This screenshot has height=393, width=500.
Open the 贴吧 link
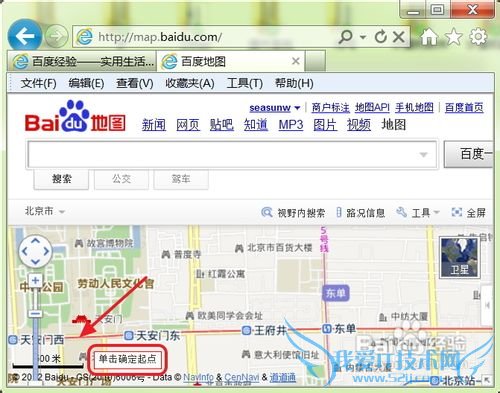click(222, 125)
